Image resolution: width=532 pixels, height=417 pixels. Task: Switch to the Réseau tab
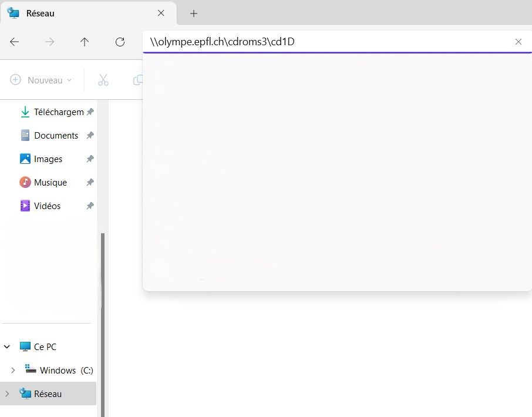[x=41, y=13]
